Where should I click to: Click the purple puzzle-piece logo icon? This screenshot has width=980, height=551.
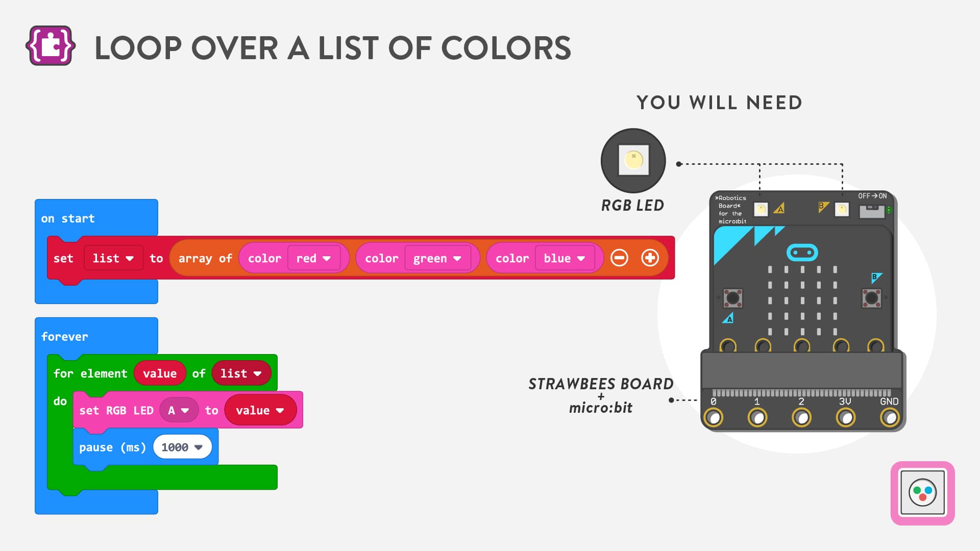[51, 46]
